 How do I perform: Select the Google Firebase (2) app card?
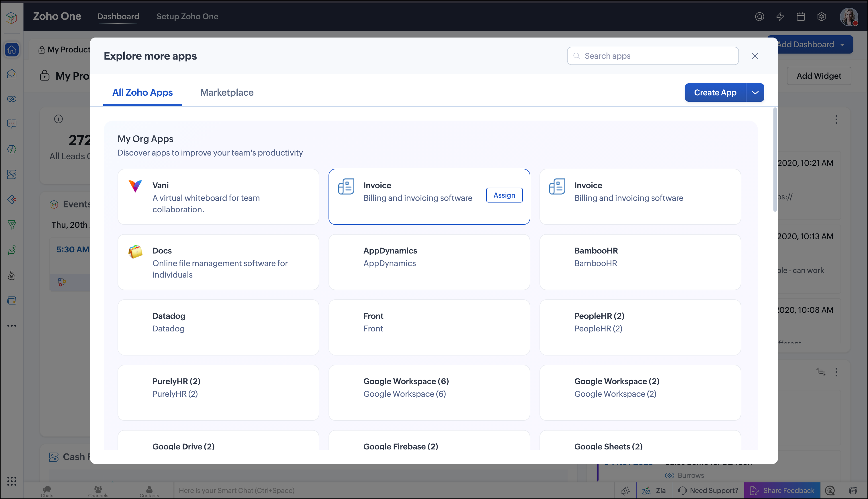[429, 440]
